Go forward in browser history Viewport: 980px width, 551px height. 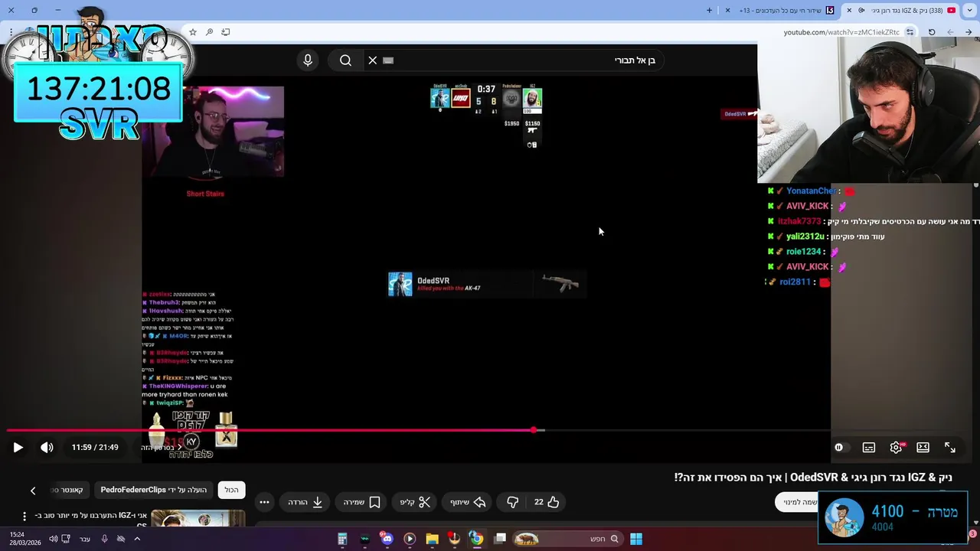point(950,32)
